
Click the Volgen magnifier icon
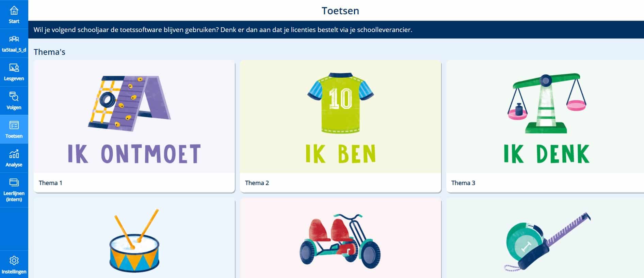click(x=13, y=97)
